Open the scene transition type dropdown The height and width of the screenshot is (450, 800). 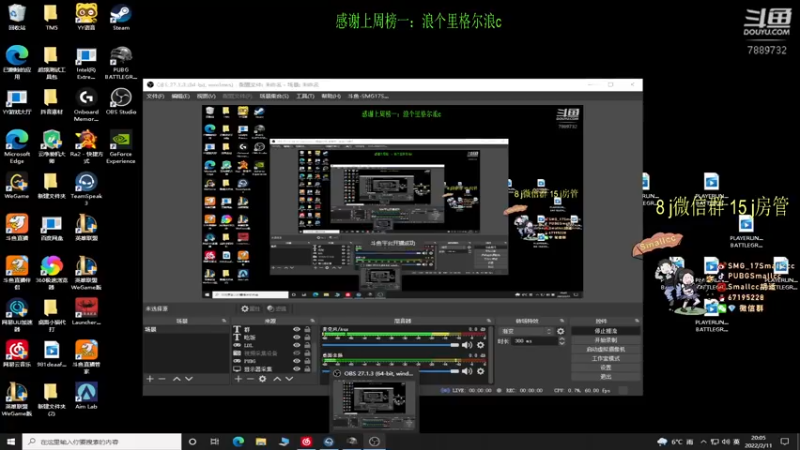[526, 331]
